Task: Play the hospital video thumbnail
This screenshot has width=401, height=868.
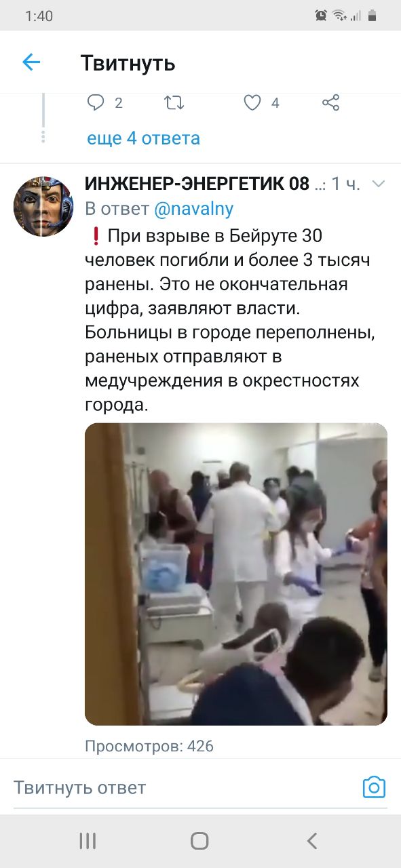Action: [236, 574]
